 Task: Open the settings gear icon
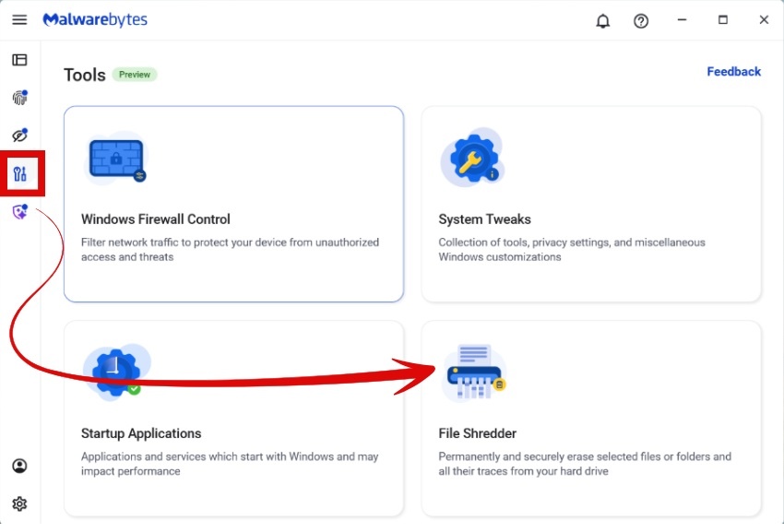19,503
